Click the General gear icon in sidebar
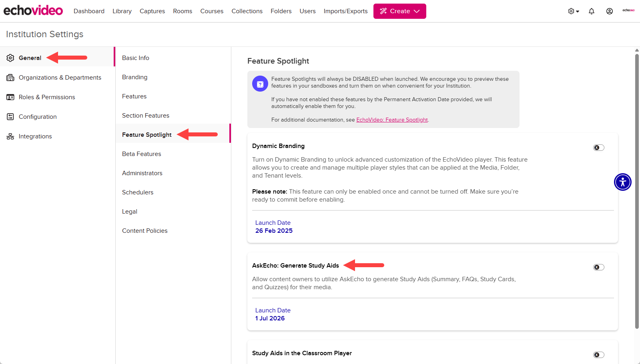The width and height of the screenshot is (640, 364). click(10, 58)
